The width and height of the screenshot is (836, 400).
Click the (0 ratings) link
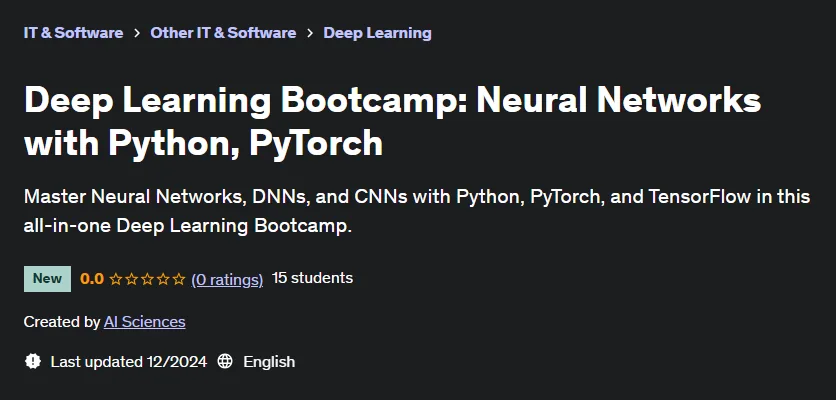(227, 279)
